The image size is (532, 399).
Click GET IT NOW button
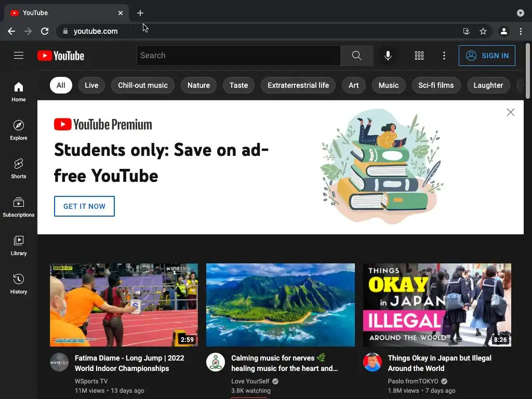pyautogui.click(x=84, y=206)
